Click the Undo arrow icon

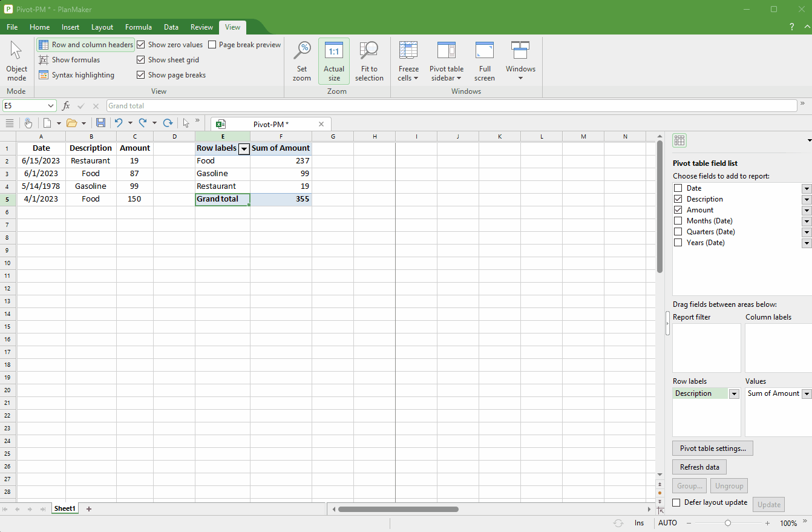[118, 123]
